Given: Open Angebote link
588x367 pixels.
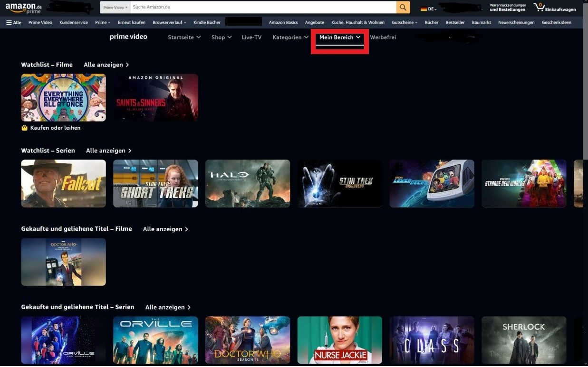Looking at the screenshot, I should (x=315, y=22).
